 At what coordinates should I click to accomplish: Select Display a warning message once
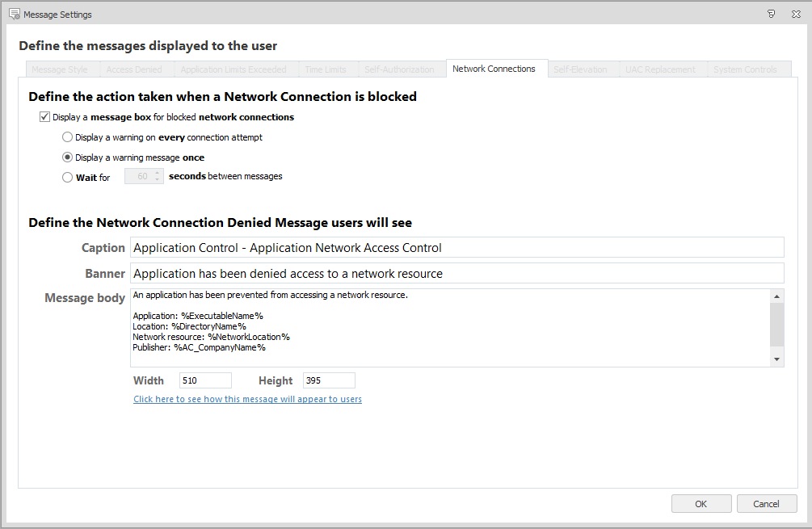(68, 157)
